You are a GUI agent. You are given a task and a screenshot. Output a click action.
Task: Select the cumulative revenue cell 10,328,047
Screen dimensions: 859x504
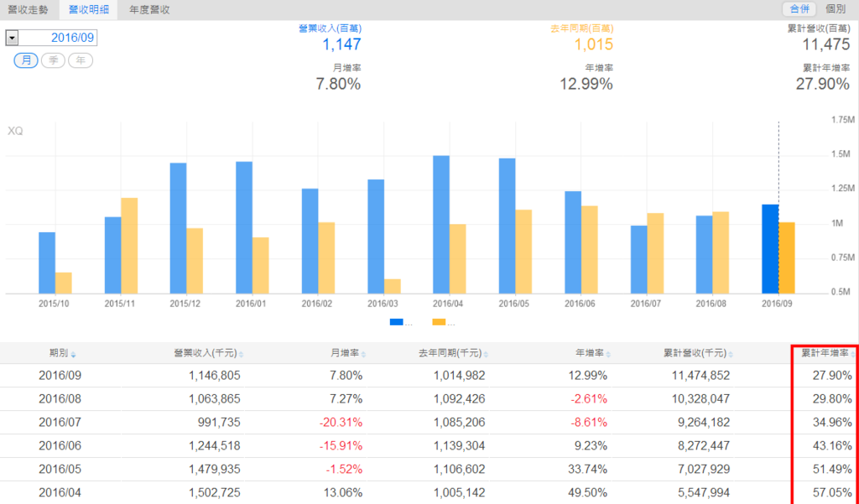pyautogui.click(x=700, y=399)
